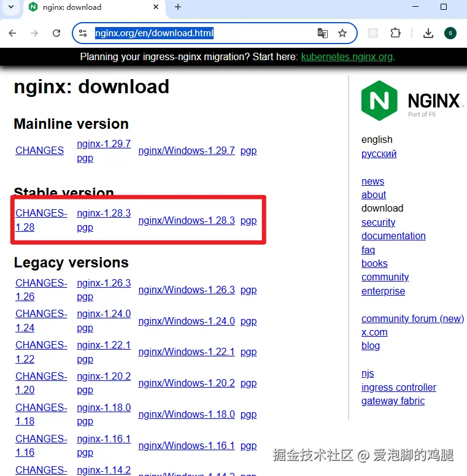Download nginx/Windows-1.18.0

tap(187, 415)
